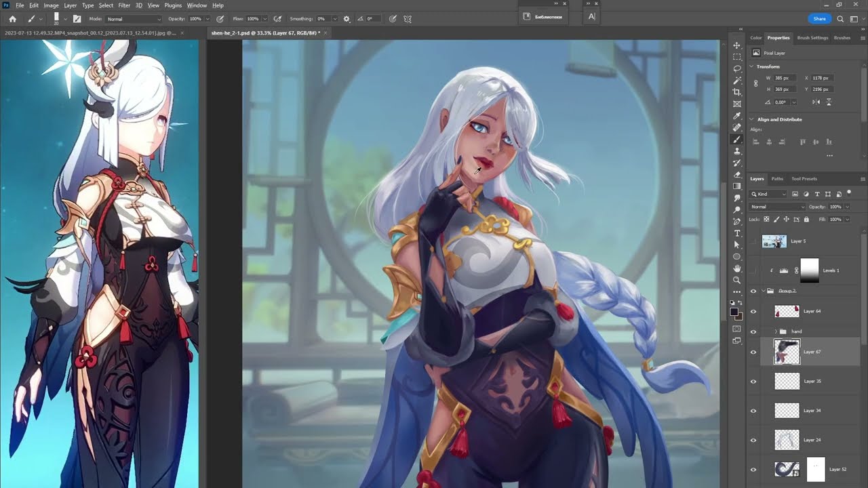Select the Move tool

pos(737,45)
